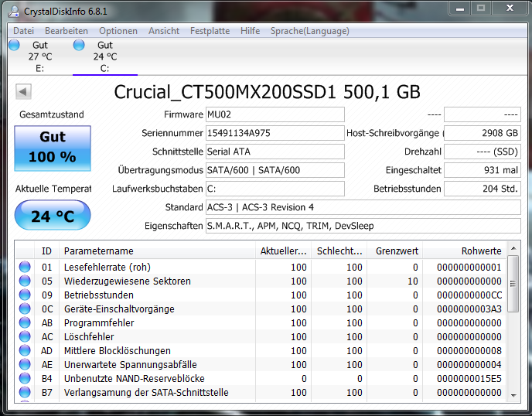Click status orb for Wiederzugewiesene Sektoren row
The width and height of the screenshot is (532, 416).
25,281
